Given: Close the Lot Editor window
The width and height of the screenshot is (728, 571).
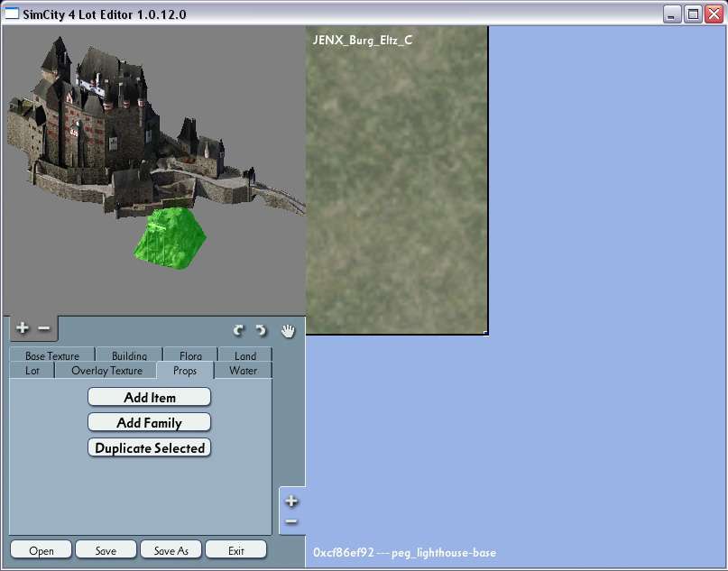Looking at the screenshot, I should pos(714,14).
